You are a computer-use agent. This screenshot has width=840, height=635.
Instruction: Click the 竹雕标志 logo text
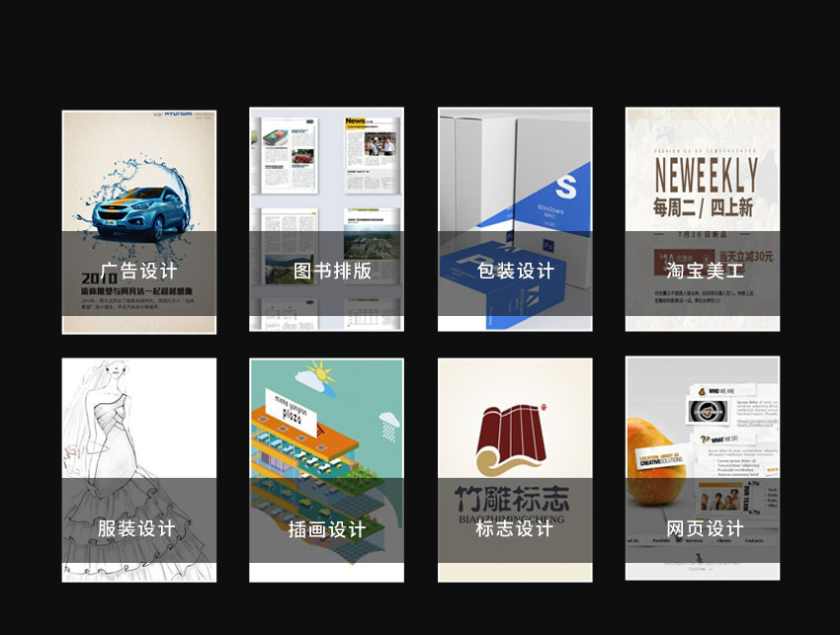pyautogui.click(x=515, y=495)
